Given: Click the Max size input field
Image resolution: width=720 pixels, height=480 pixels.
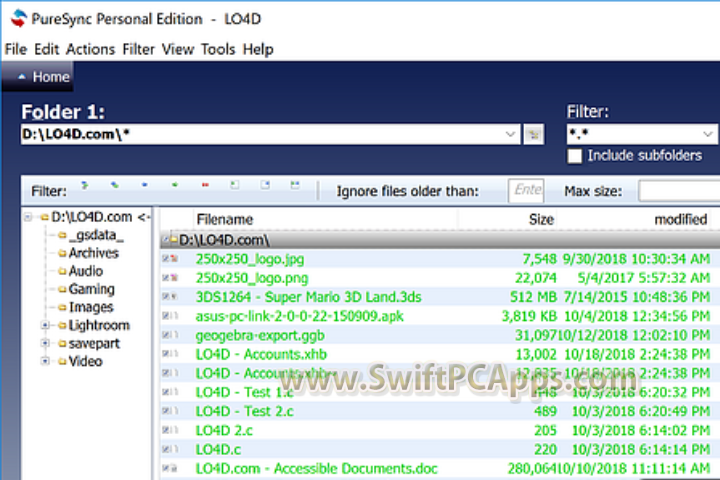Looking at the screenshot, I should click(679, 191).
